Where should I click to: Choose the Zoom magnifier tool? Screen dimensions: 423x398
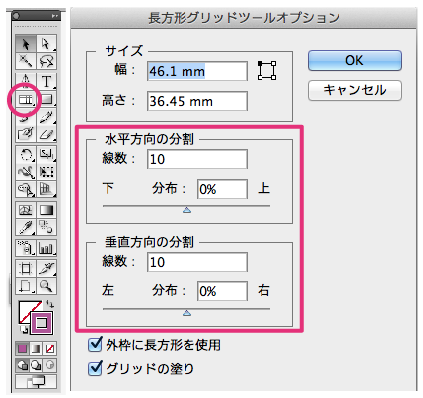(46, 286)
